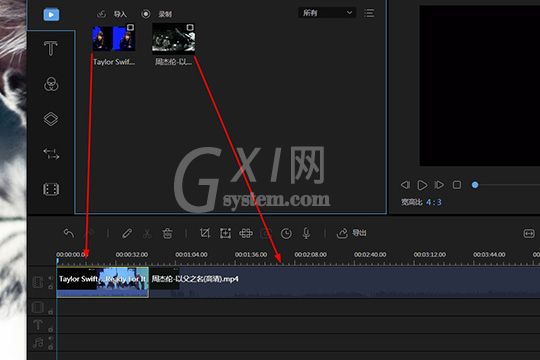The height and width of the screenshot is (360, 540).
Task: Click the overlay track icon
Action: [37, 307]
